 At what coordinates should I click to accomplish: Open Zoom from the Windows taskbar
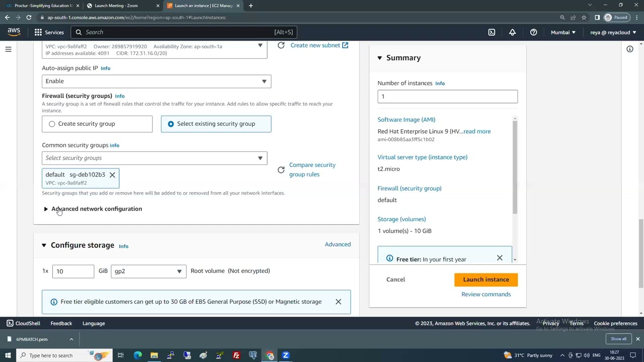click(285, 355)
